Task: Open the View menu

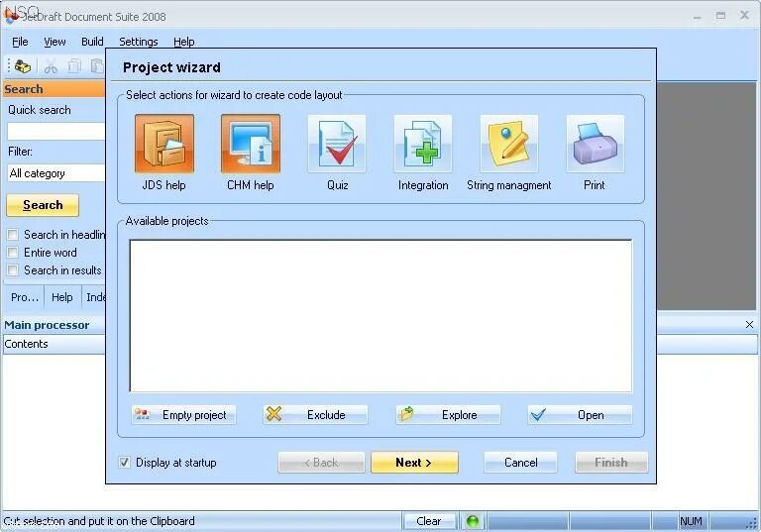Action: pyautogui.click(x=54, y=42)
